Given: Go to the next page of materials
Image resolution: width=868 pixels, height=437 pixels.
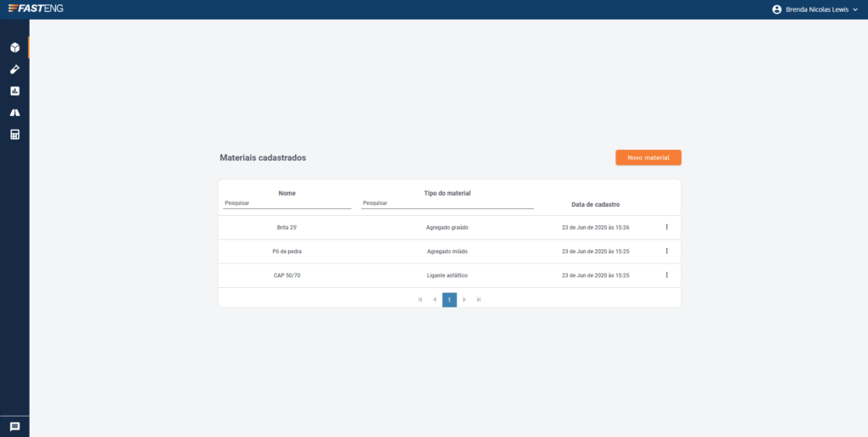Looking at the screenshot, I should (465, 299).
